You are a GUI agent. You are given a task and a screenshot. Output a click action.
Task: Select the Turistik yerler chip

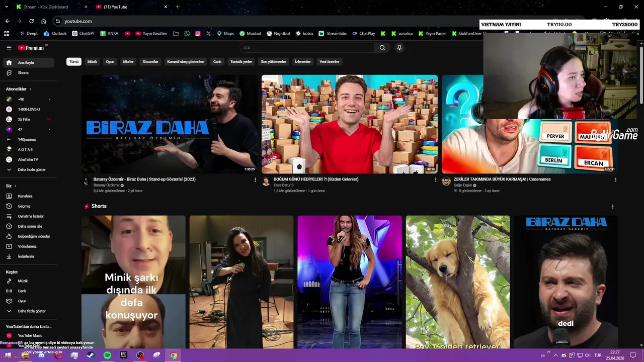[x=241, y=62]
